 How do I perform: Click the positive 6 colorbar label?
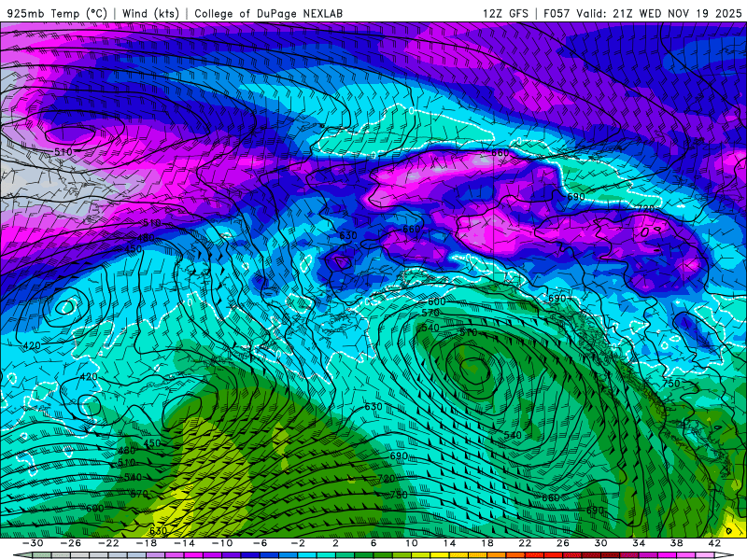point(373,543)
